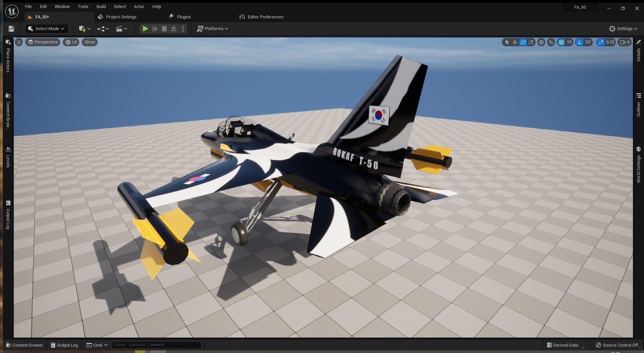This screenshot has height=353, width=644.
Task: Change grid snap value 10
Action: 569,42
